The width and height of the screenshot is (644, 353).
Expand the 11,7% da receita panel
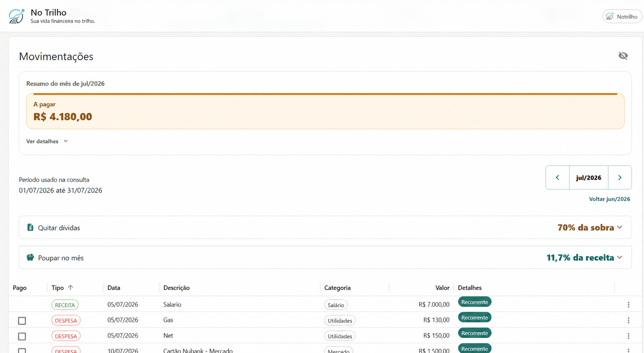(584, 258)
